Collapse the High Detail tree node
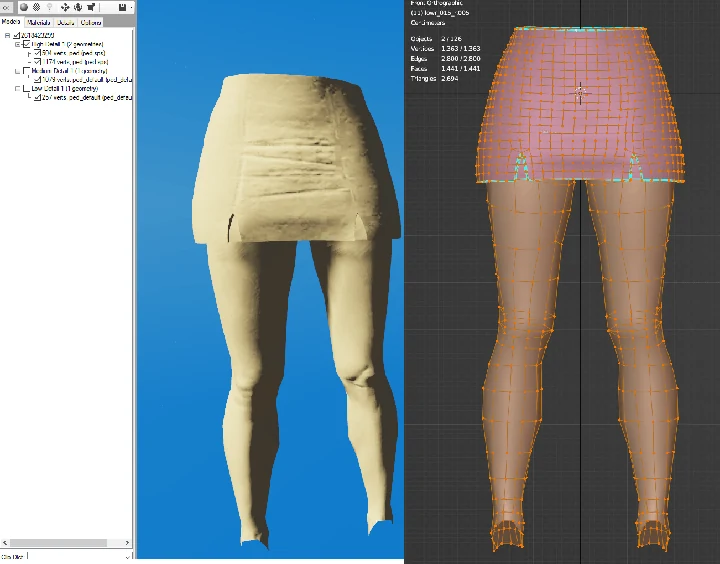The image size is (720, 564). coord(17,45)
